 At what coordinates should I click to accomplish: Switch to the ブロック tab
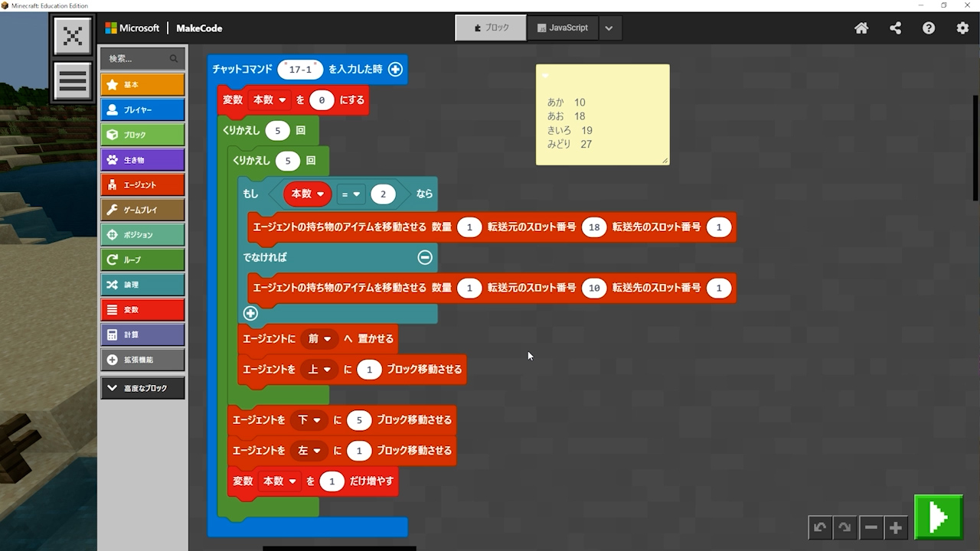pyautogui.click(x=491, y=28)
